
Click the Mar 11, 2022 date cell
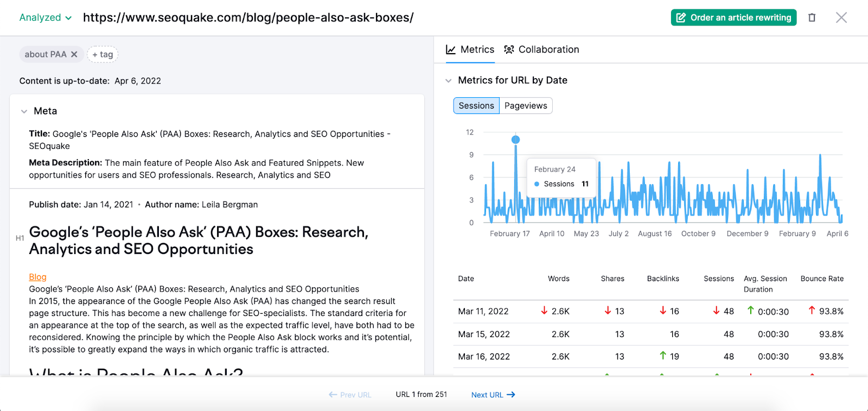point(483,311)
